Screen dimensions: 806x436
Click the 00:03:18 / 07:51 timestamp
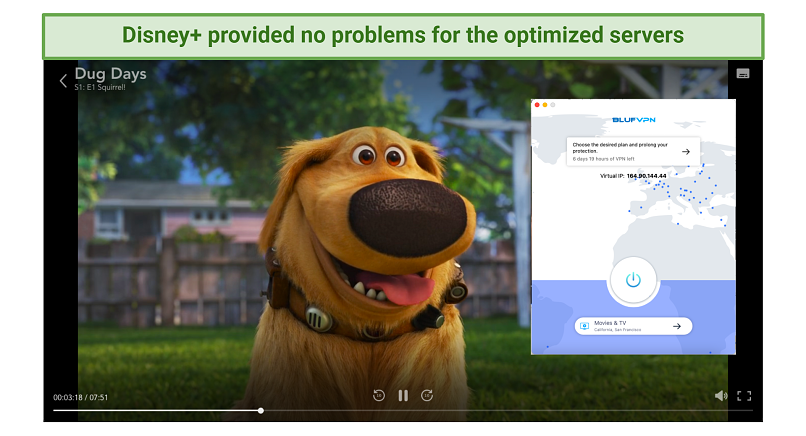[x=81, y=397]
